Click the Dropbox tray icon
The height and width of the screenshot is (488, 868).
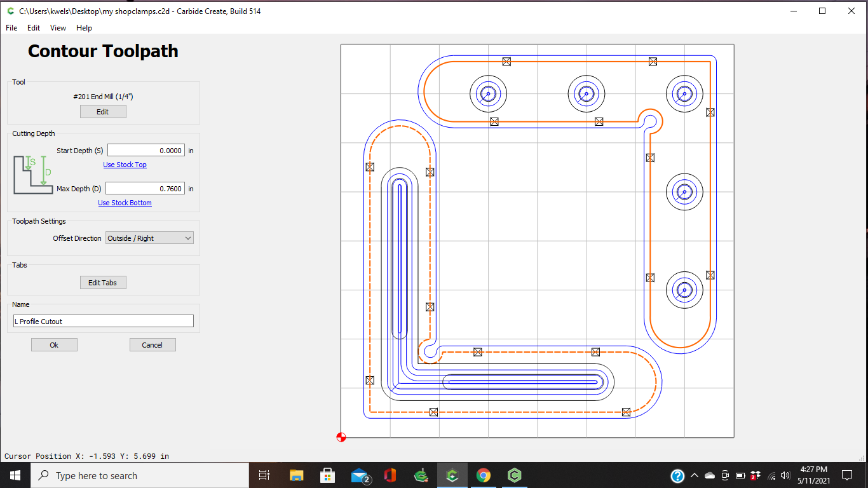(x=755, y=475)
